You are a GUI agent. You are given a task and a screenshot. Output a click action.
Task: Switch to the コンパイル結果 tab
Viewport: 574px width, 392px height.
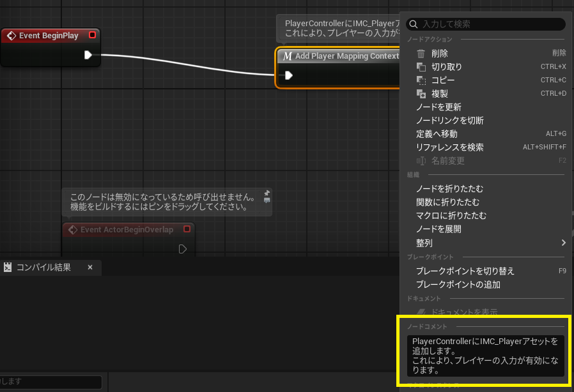click(x=50, y=268)
